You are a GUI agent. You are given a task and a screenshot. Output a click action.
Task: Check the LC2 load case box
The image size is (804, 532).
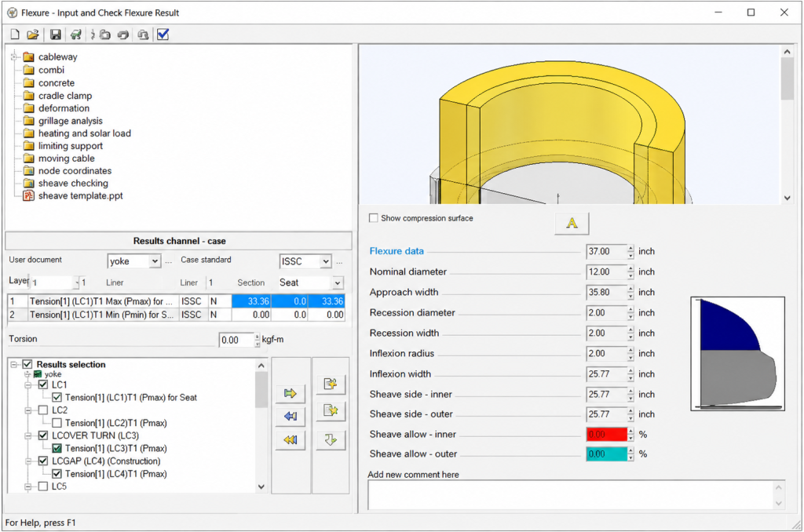[43, 410]
